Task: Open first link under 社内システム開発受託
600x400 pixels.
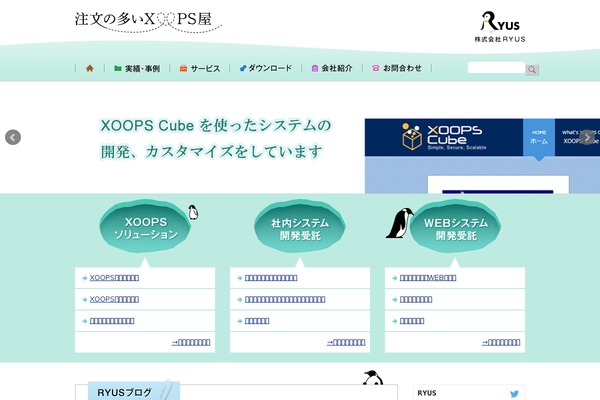Action: 271,278
